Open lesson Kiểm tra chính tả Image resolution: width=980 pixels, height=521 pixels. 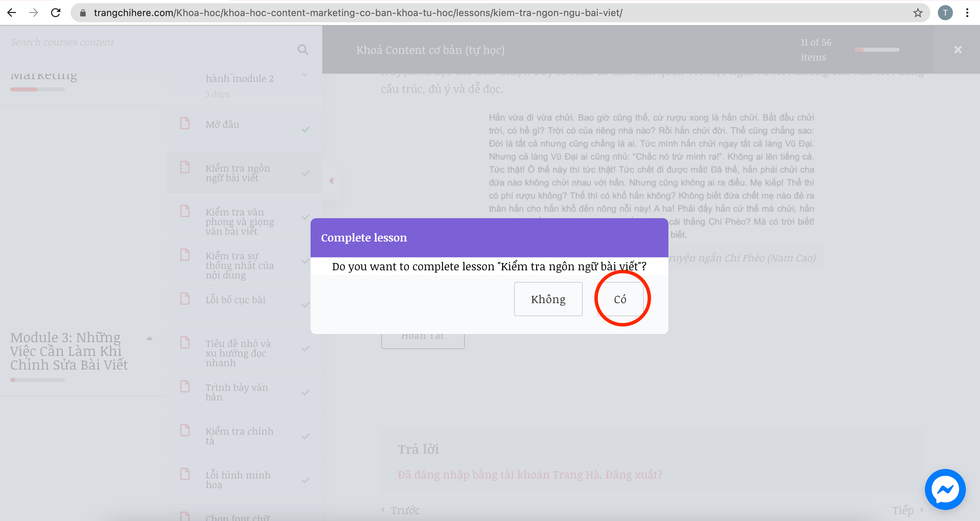[x=239, y=436]
